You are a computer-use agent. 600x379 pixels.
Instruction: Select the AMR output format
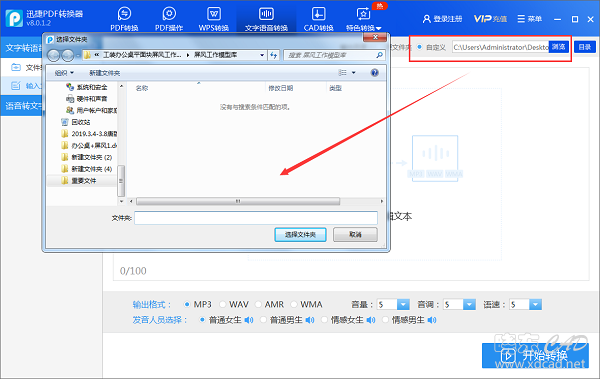tap(258, 304)
